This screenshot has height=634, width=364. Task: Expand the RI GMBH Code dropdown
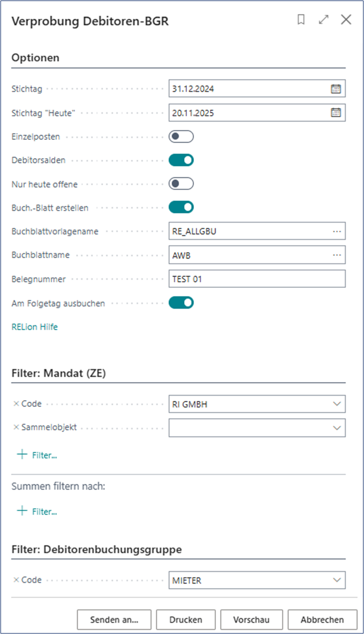coord(336,404)
